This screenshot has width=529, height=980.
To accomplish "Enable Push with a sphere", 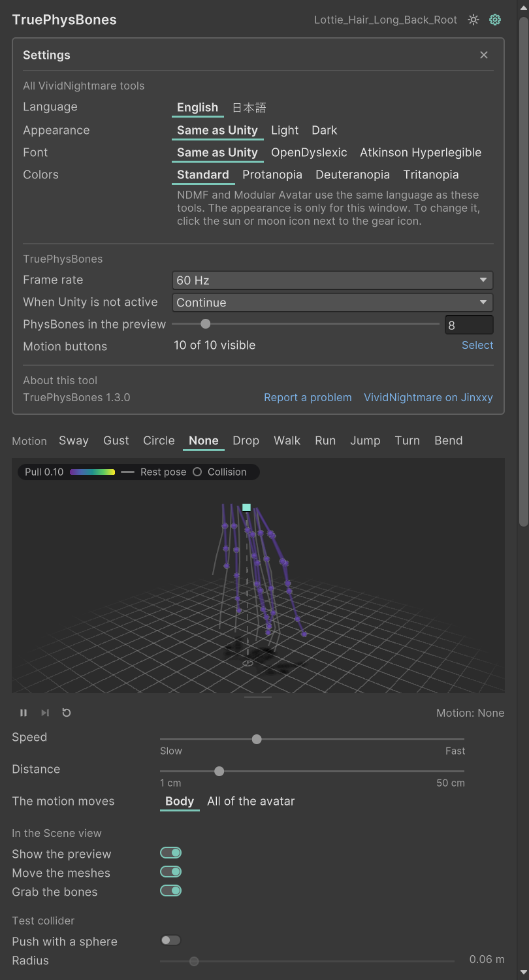I will coord(170,940).
